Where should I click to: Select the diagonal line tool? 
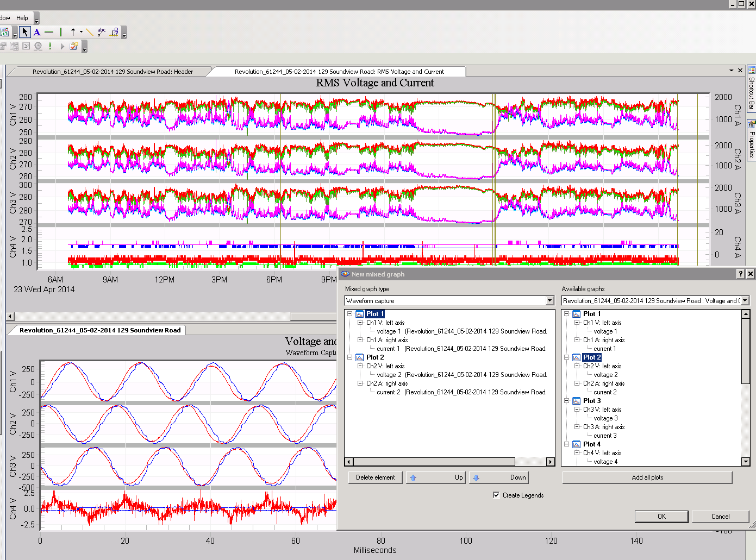pos(90,32)
